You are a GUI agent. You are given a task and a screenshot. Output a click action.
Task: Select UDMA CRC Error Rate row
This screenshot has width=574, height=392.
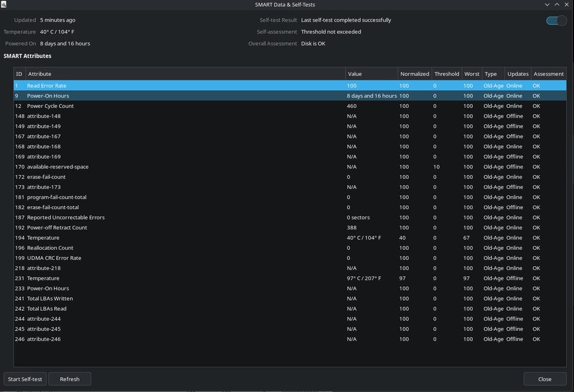tap(290, 258)
